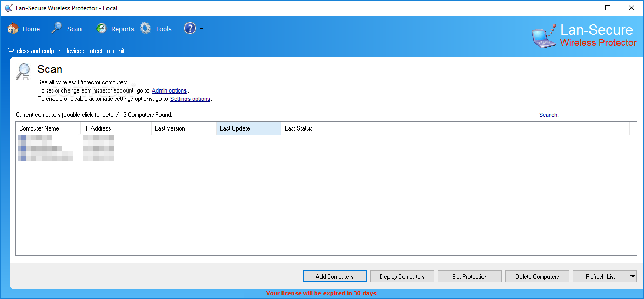Close the Wireless Protector window

[632, 8]
